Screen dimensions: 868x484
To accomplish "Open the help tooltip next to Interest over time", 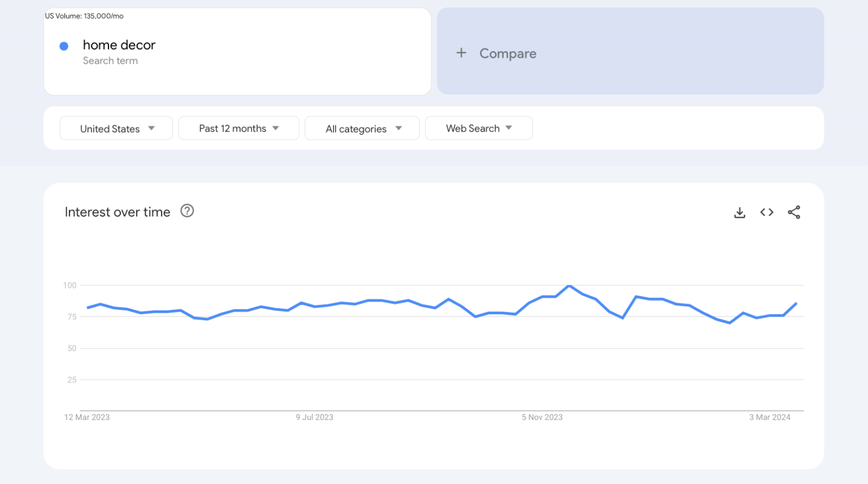I will (x=187, y=210).
